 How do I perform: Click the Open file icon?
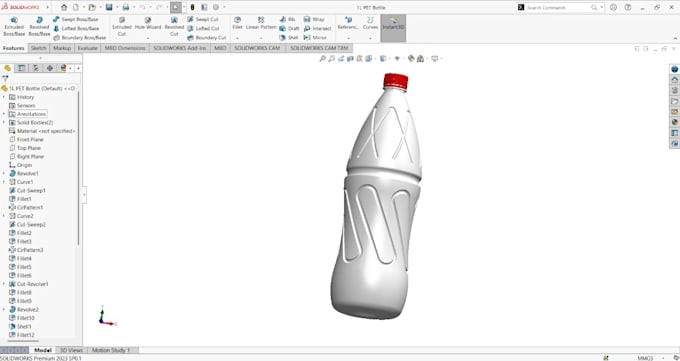(x=92, y=7)
